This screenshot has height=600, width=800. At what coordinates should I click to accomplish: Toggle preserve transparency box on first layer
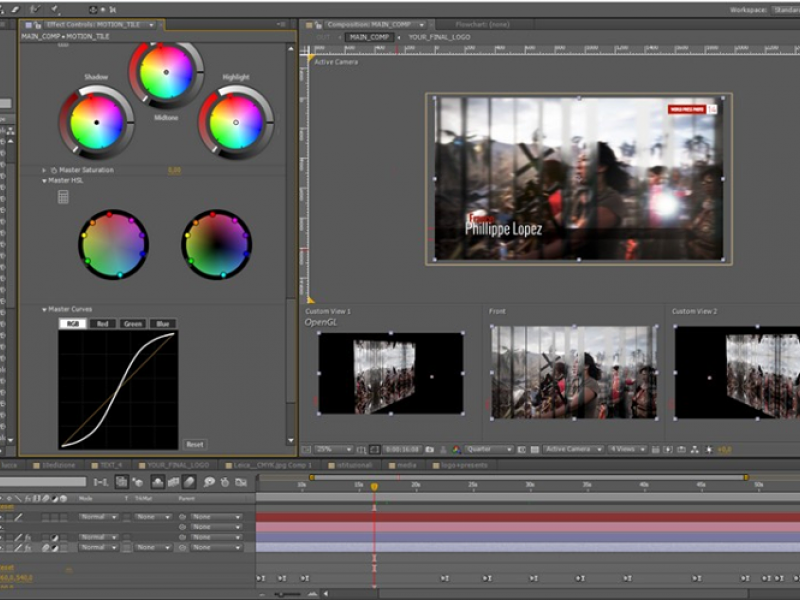[127, 517]
